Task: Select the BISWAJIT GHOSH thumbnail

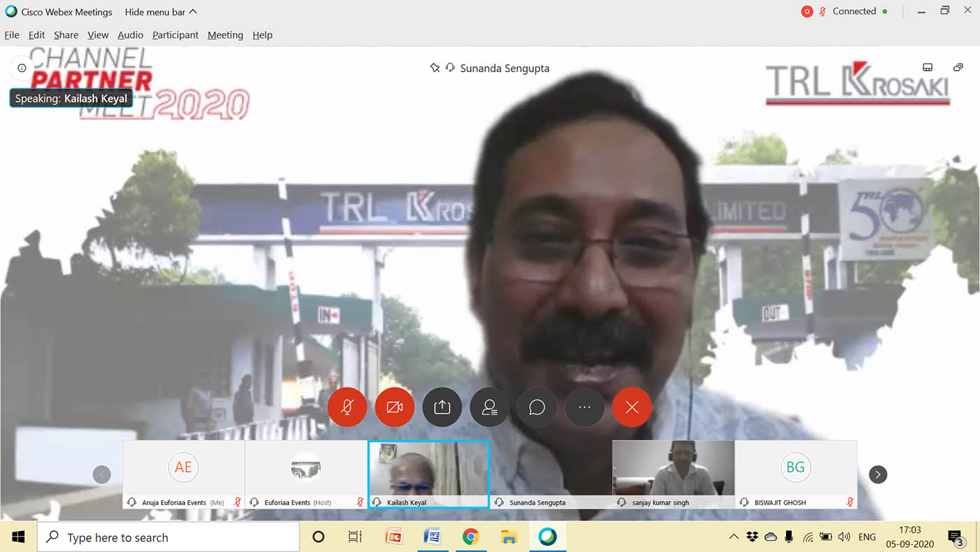Action: pyautogui.click(x=796, y=474)
